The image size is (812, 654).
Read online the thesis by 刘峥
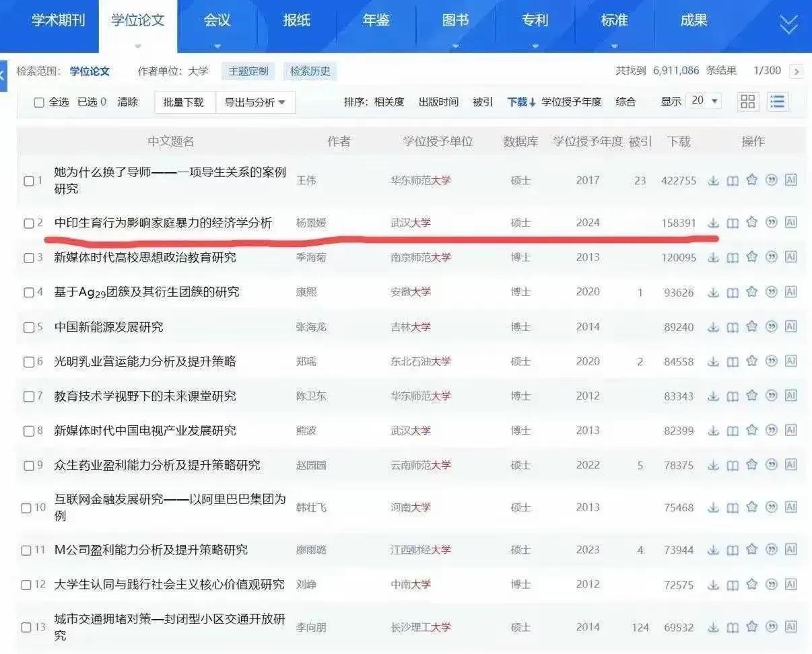coord(733,584)
